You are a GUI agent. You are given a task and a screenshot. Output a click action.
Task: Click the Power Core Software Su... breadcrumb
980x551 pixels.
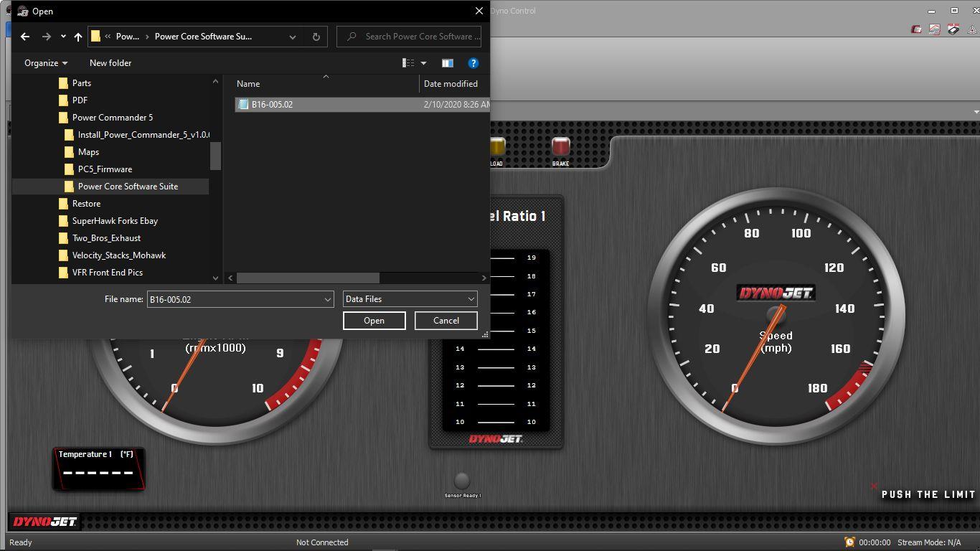(x=203, y=37)
